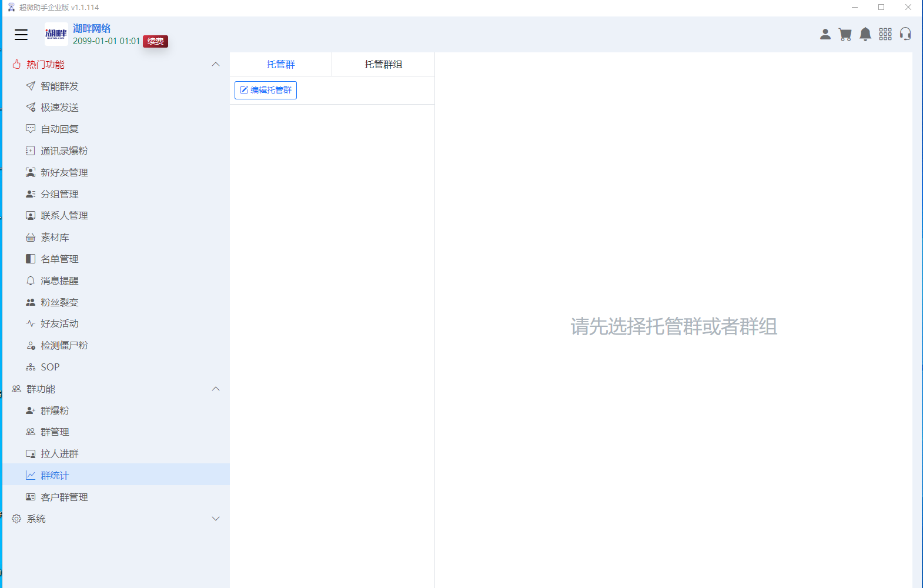
Task: Click the customer service headset icon
Action: (x=905, y=35)
